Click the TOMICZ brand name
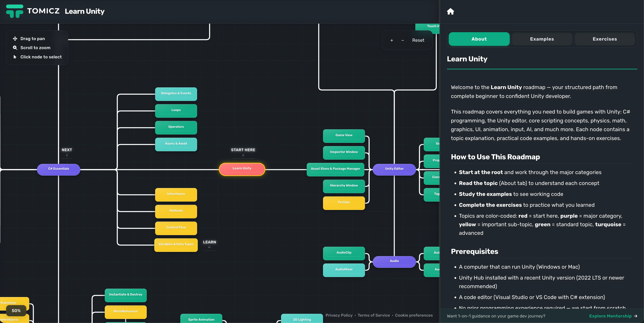 tap(43, 11)
